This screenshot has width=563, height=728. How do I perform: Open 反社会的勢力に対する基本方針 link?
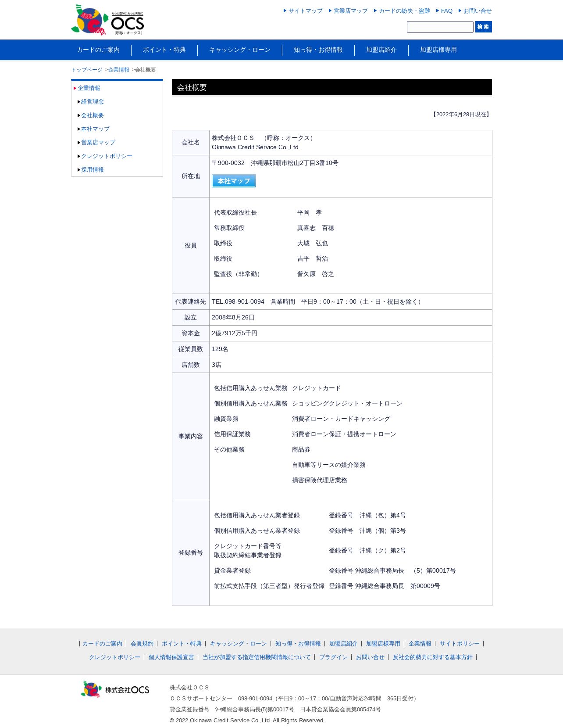pos(433,657)
